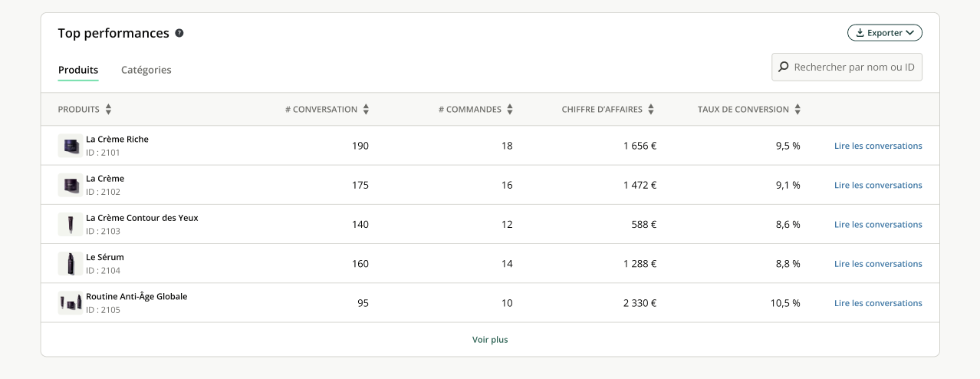
Task: Focus the Rechercher par nom ou ID field
Action: click(853, 68)
